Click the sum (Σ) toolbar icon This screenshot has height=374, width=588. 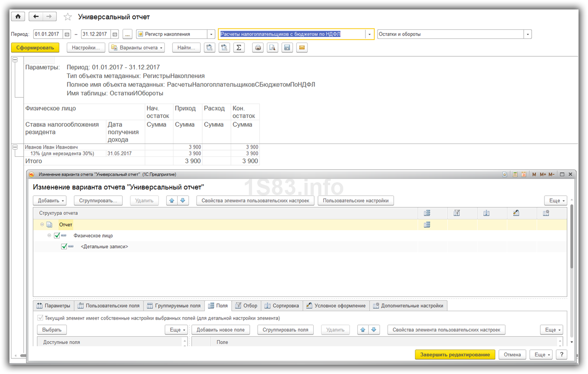tap(239, 48)
